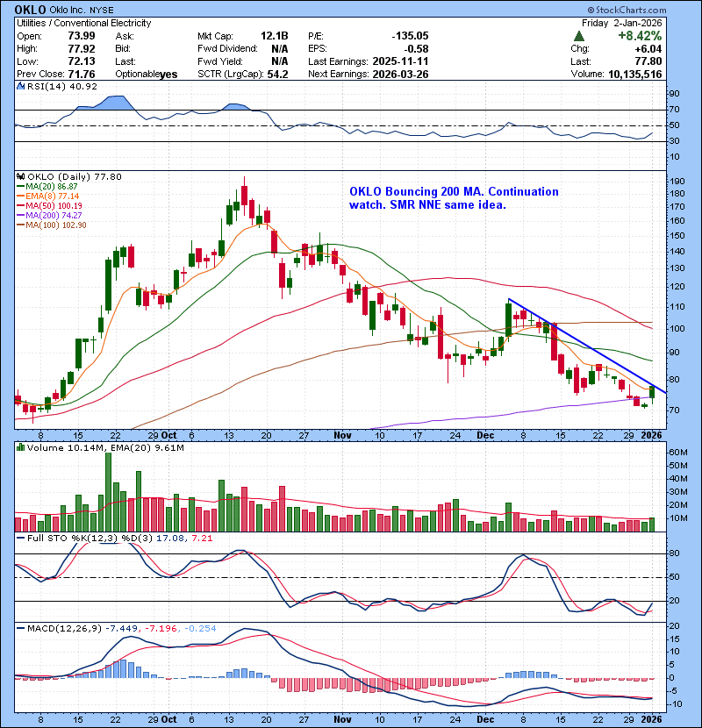Click the Low value 72.13
The height and width of the screenshot is (728, 702).
82,61
